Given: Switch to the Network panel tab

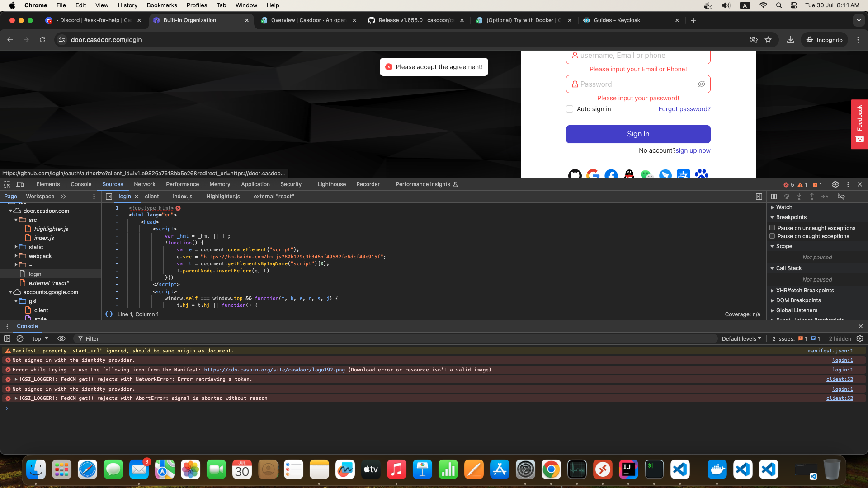Looking at the screenshot, I should point(145,184).
